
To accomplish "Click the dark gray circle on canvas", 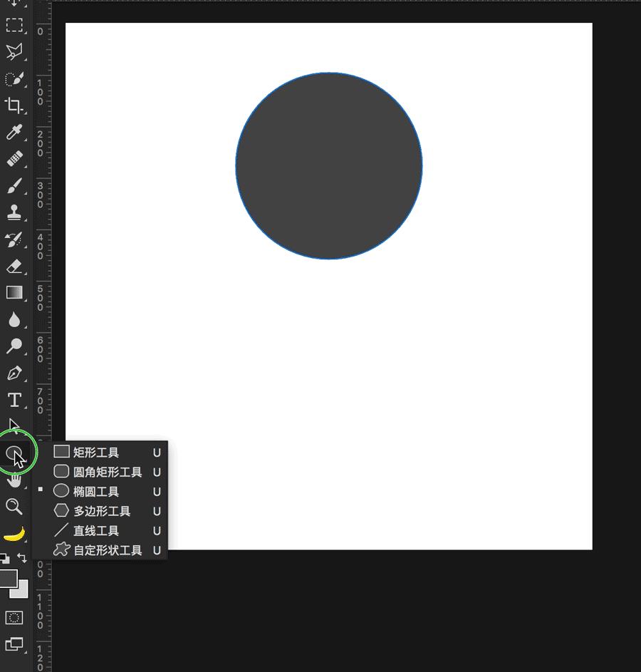I will pos(329,165).
